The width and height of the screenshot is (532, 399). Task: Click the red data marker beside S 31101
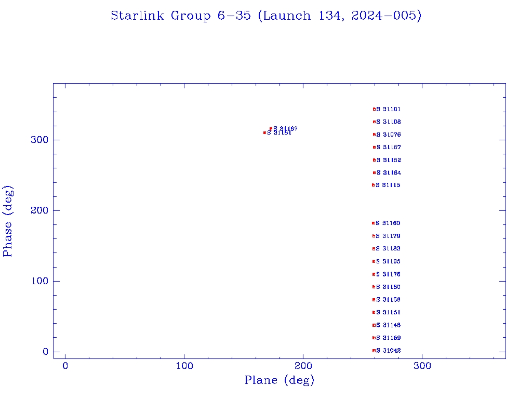pos(374,109)
